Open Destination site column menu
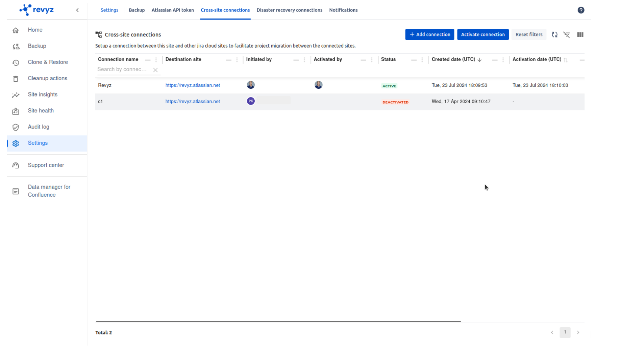The width and height of the screenshot is (644, 356). (237, 60)
